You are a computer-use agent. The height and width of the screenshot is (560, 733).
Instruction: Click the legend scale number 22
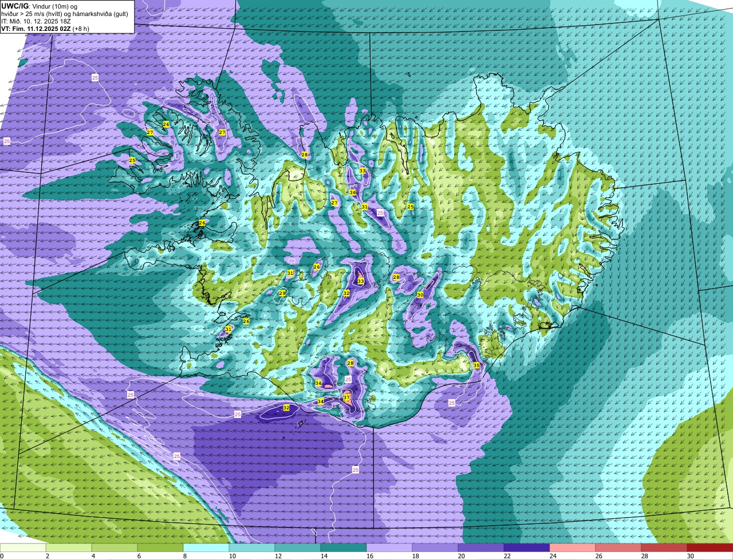coord(506,556)
